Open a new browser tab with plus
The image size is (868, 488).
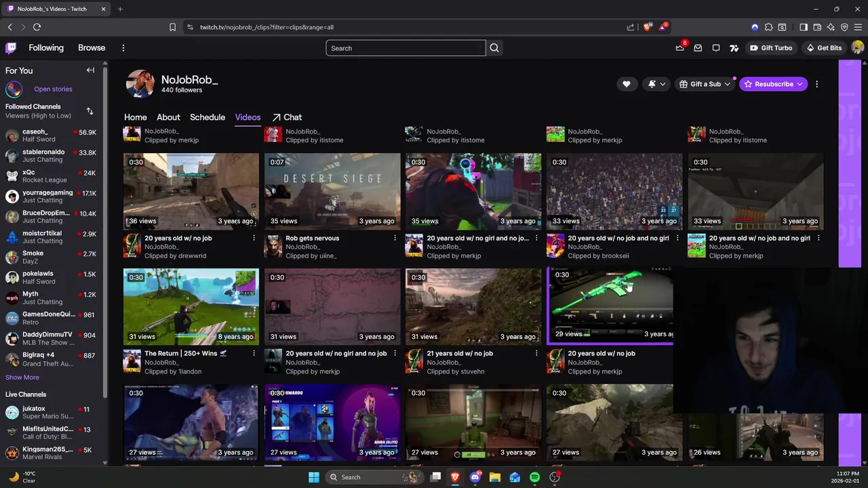pyautogui.click(x=120, y=9)
